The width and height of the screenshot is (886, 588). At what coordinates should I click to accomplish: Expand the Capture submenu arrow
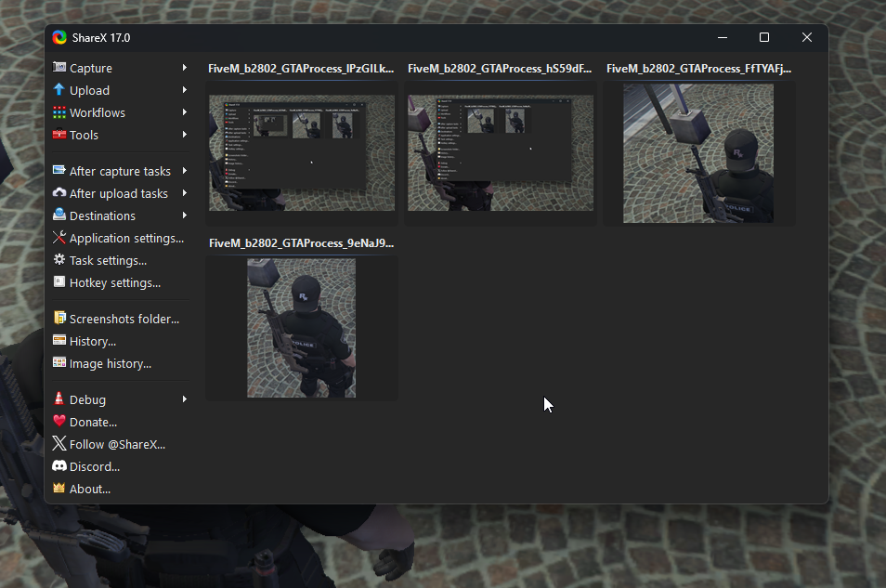[184, 67]
